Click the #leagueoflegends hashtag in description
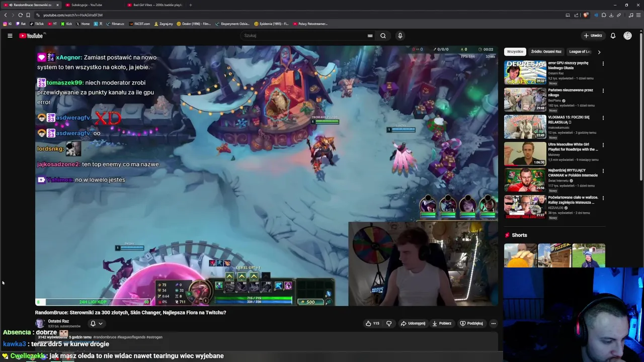644x362 pixels. tap(132, 337)
